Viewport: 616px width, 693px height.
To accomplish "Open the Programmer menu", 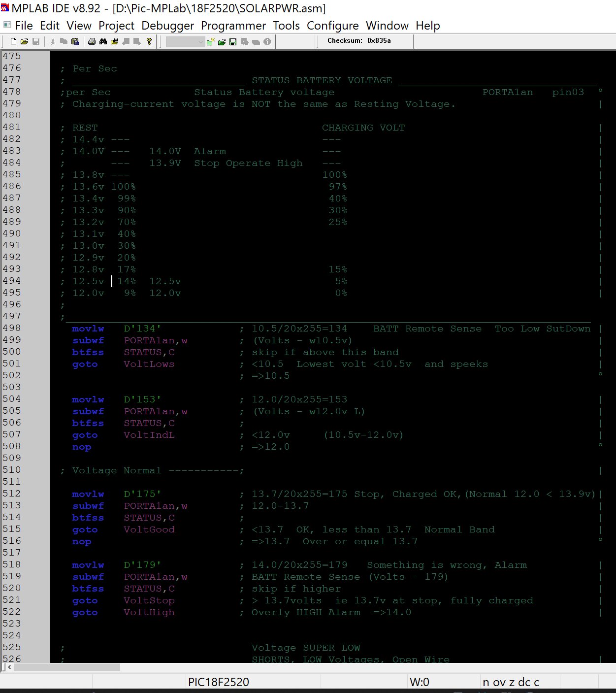I will pos(233,26).
